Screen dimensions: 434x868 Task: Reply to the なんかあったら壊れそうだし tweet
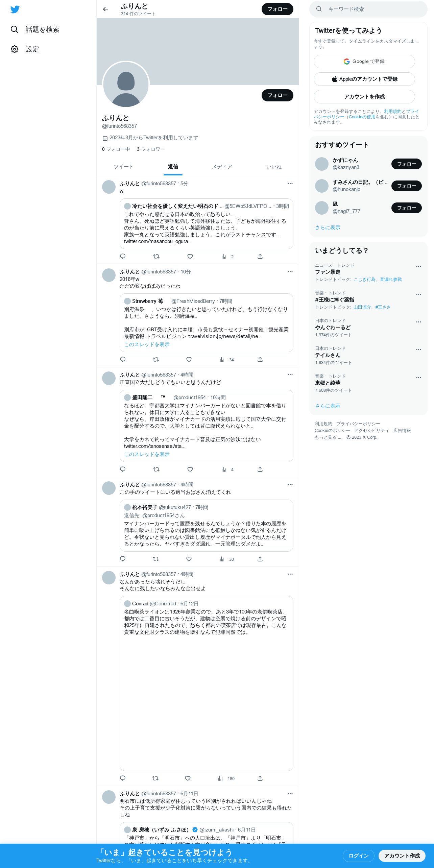coord(123,778)
